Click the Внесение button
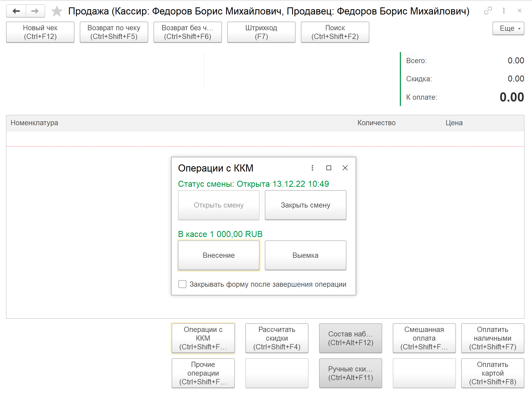Screen dimensions: 532x393 pos(218,255)
